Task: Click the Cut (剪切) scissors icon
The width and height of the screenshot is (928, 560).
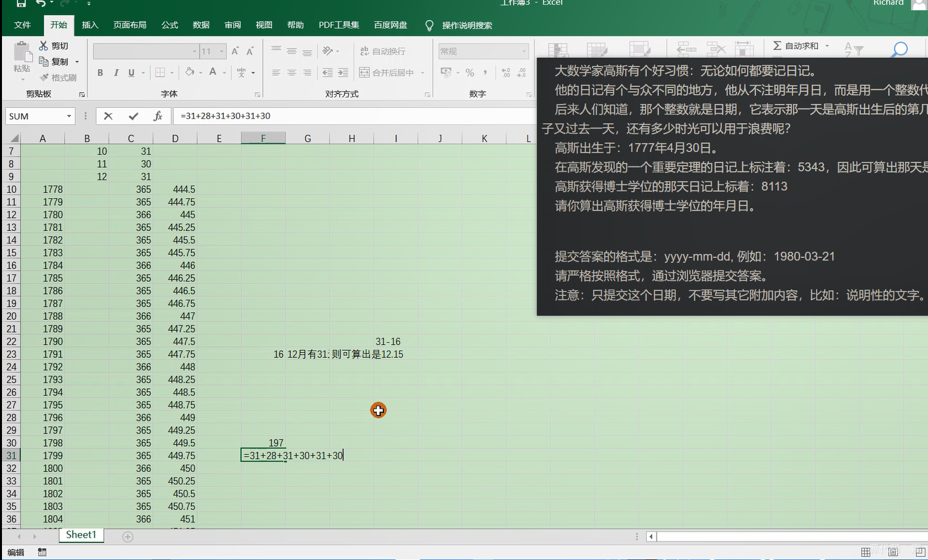Action: point(44,45)
